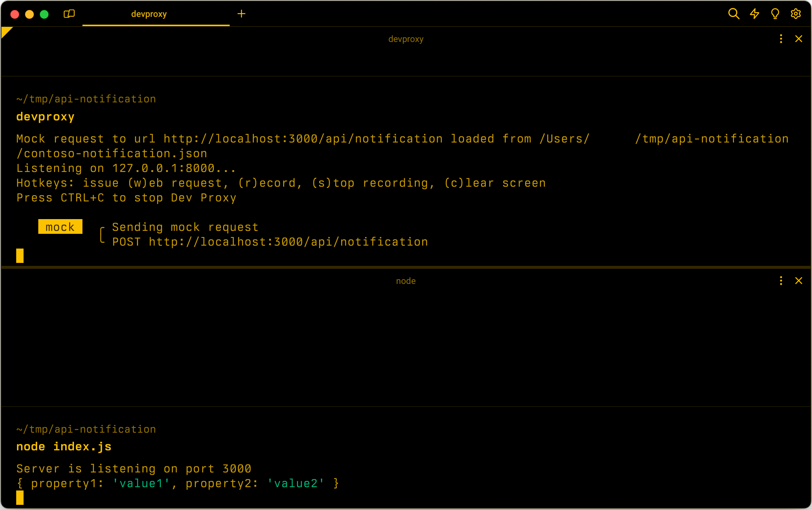Image resolution: width=812 pixels, height=510 pixels.
Task: Open settings via the gear icon
Action: (795, 14)
